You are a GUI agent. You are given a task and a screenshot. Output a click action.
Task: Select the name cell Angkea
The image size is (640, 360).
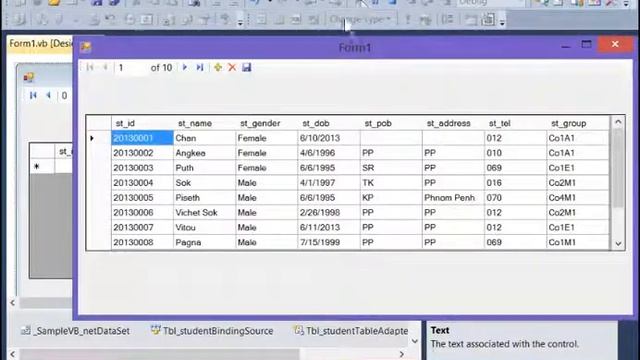204,153
